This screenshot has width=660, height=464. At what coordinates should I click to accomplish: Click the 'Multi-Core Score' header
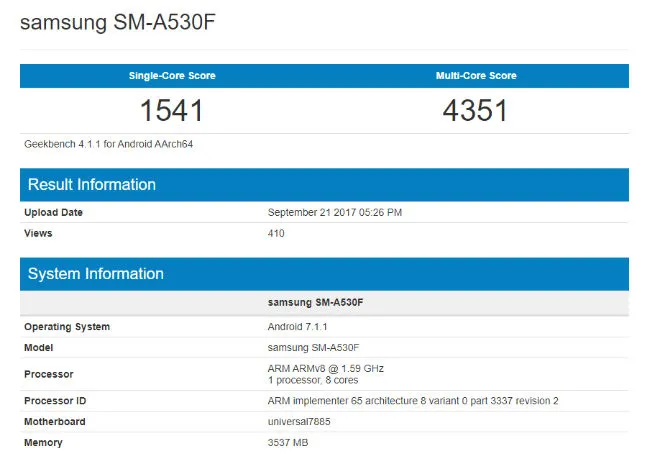pos(476,76)
